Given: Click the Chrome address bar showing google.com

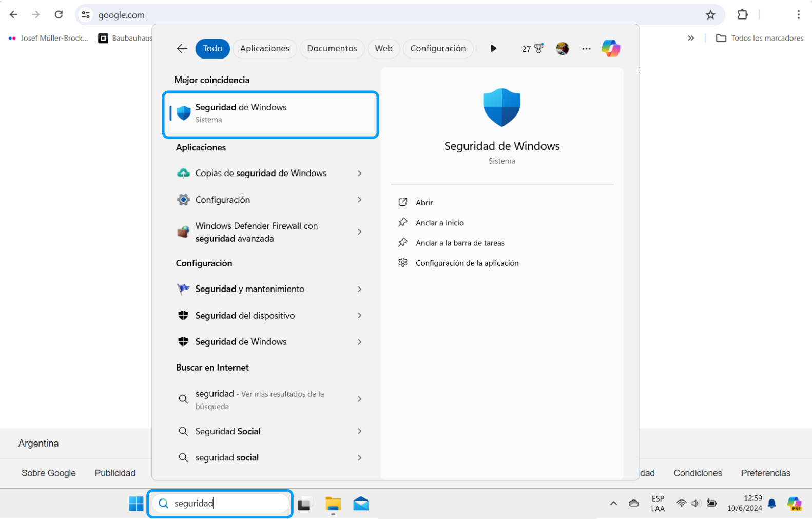Looking at the screenshot, I should coord(399,15).
